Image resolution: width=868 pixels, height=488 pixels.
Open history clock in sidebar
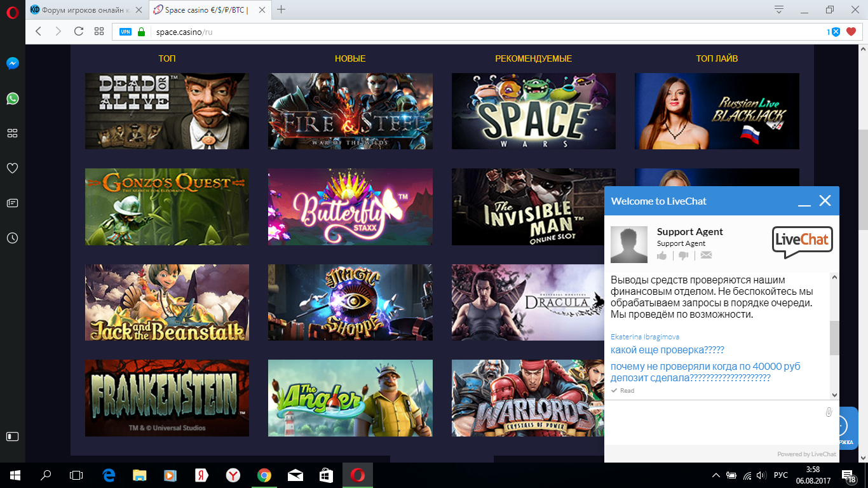point(12,238)
